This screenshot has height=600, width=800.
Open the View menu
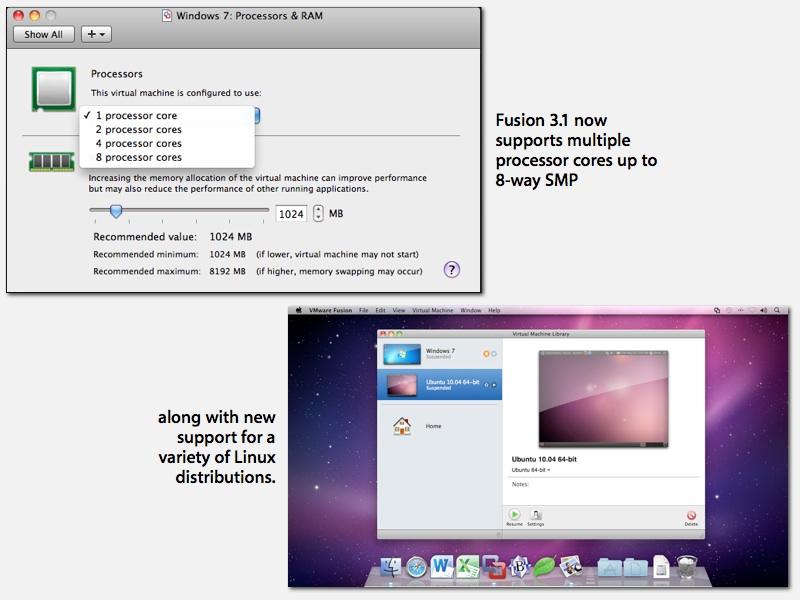tap(398, 310)
